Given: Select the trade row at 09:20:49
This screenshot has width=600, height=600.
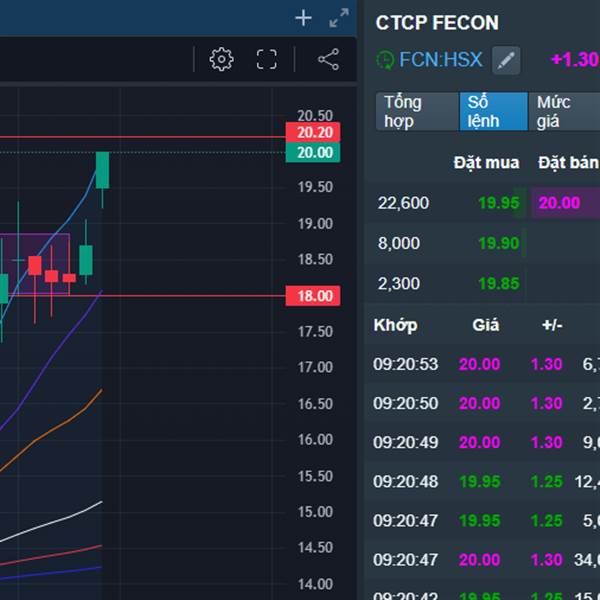Looking at the screenshot, I should pyautogui.click(x=484, y=442).
